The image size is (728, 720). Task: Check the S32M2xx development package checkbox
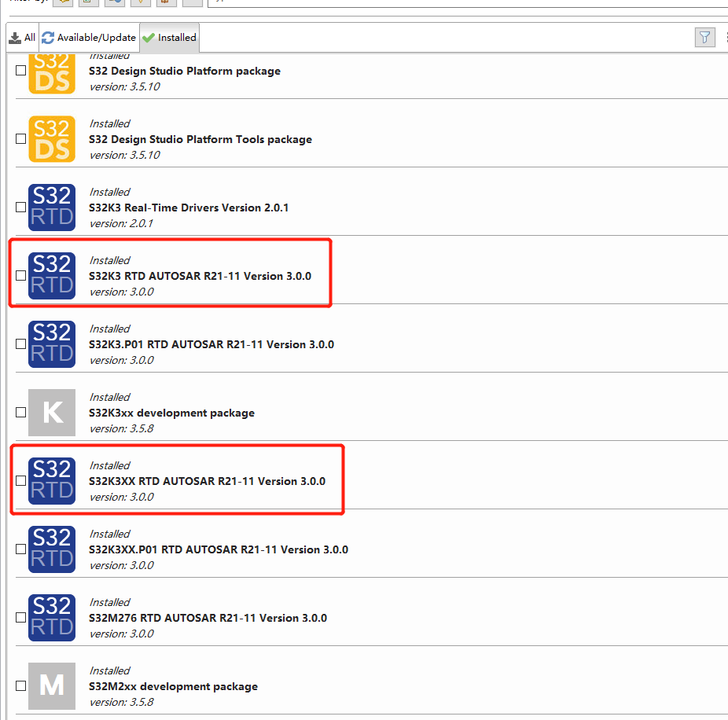point(20,685)
